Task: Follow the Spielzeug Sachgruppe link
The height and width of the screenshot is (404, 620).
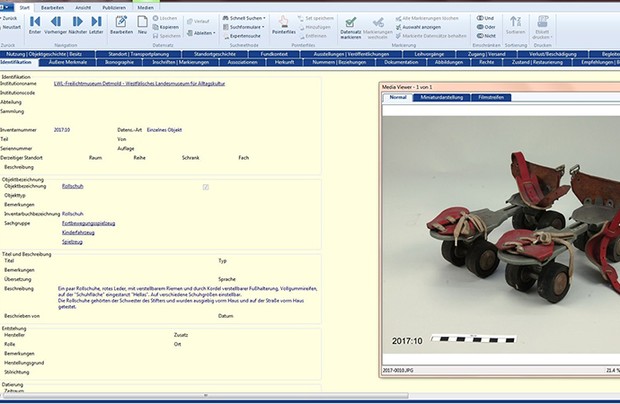Action: tap(72, 242)
